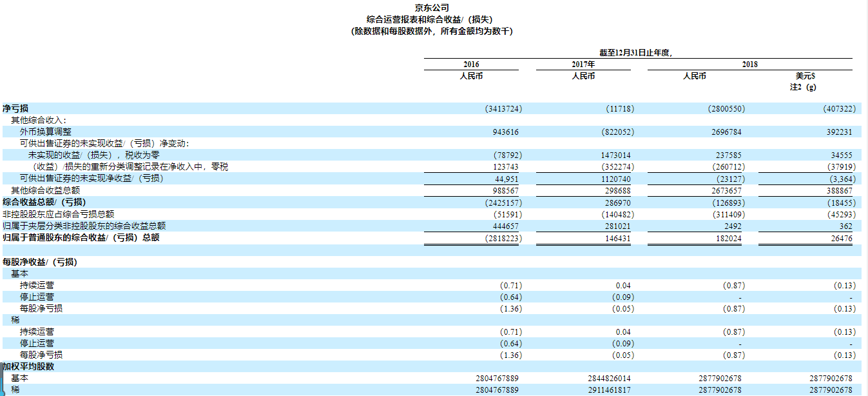Click the value 2696784 in 2018 column
Viewport: 868px width, 396px height.
click(726, 132)
